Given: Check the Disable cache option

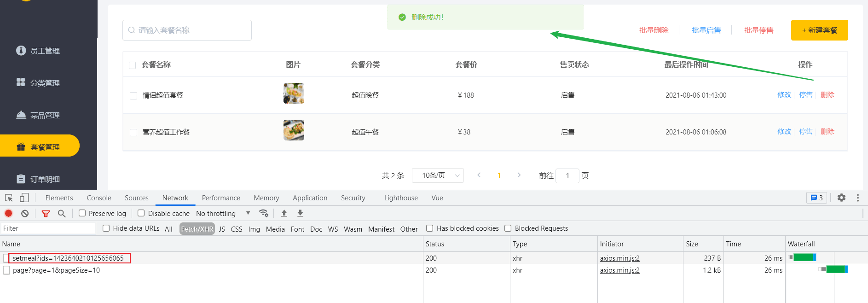Looking at the screenshot, I should 141,213.
